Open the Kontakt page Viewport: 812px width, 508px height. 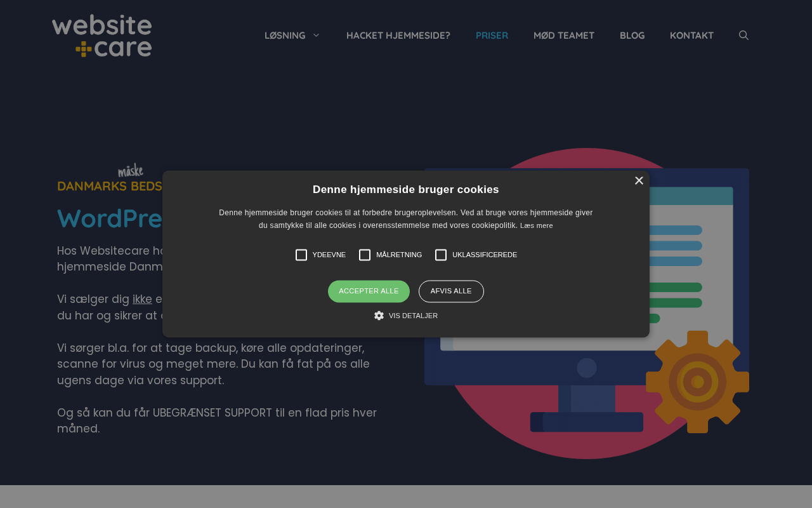click(x=691, y=36)
